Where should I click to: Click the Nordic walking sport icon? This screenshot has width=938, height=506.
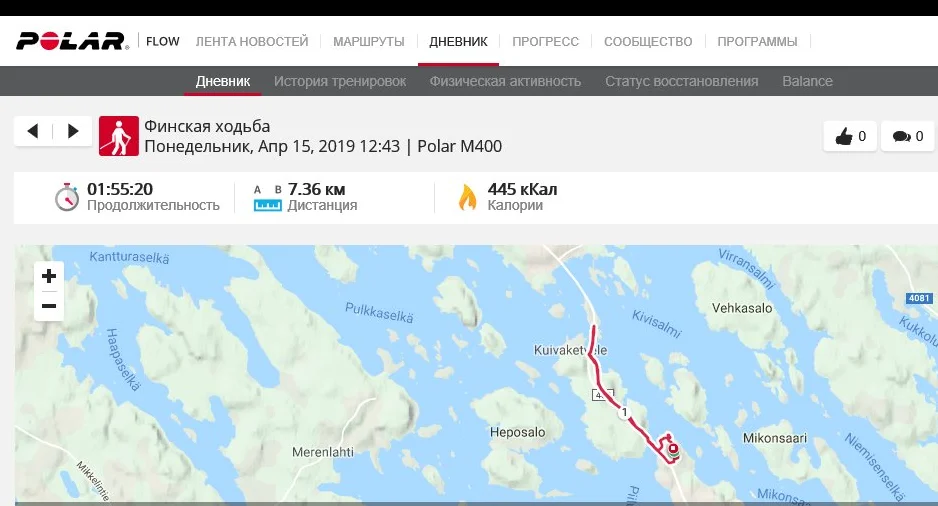118,136
